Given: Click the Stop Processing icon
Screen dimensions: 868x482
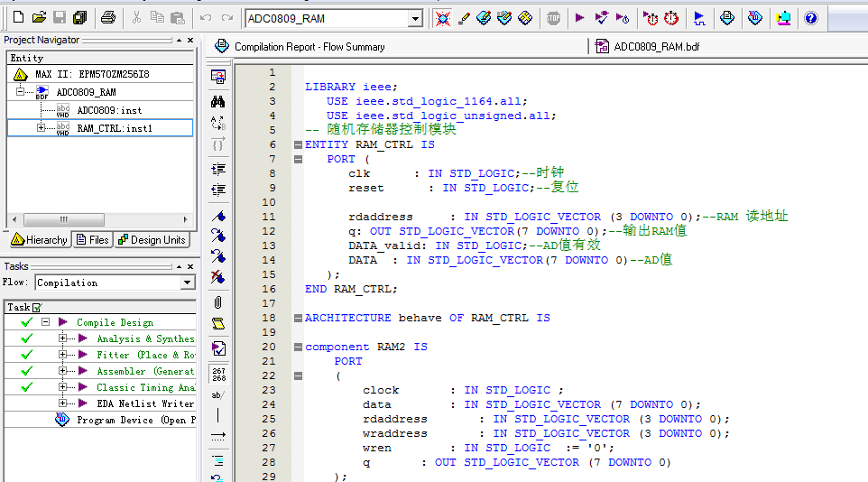Looking at the screenshot, I should 553,17.
